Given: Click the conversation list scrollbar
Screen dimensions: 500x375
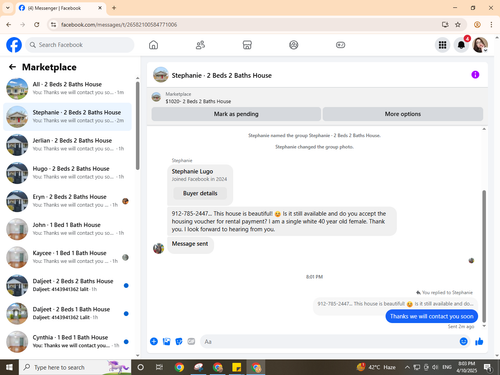Looking at the screenshot, I should tap(137, 125).
